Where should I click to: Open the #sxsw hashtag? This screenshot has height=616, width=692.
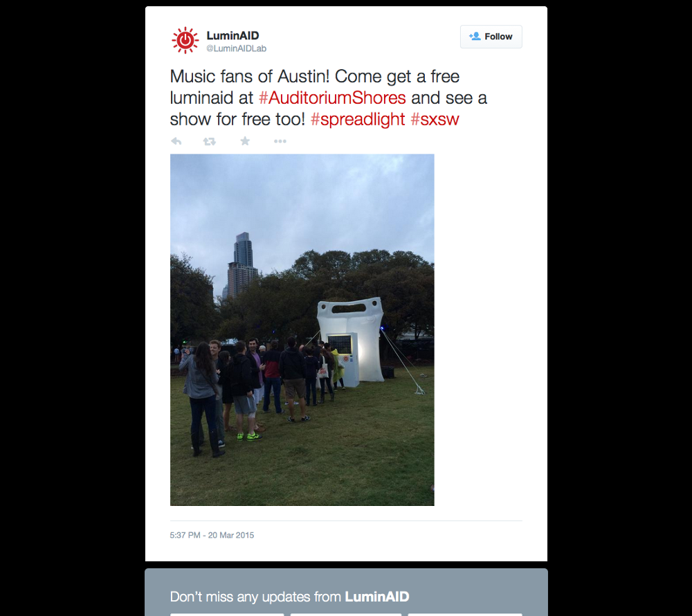(x=435, y=119)
